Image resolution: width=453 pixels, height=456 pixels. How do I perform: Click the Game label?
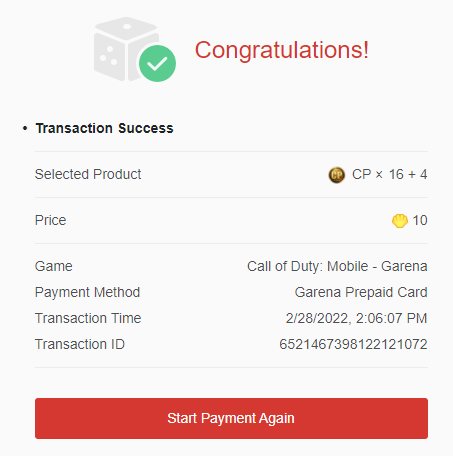pos(54,266)
